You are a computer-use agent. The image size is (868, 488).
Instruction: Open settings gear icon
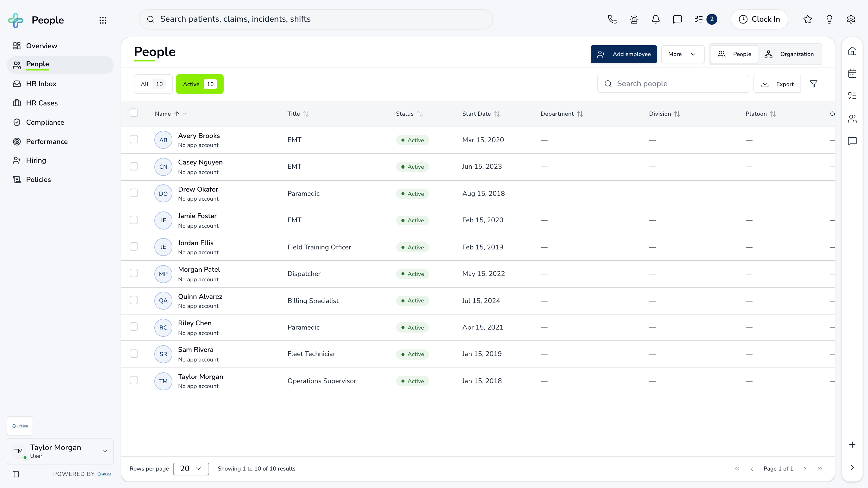pos(851,19)
